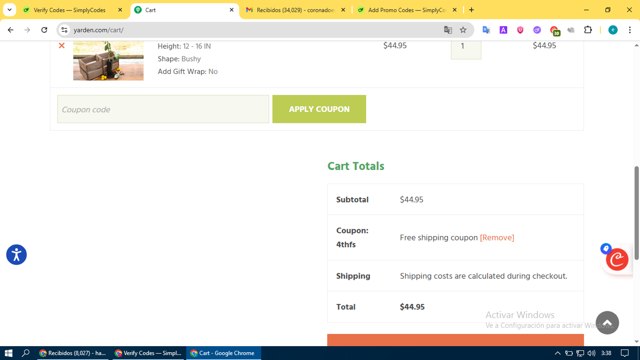Viewport: 640px width, 360px height.
Task: Go forward in browser history
Action: pos(27,30)
